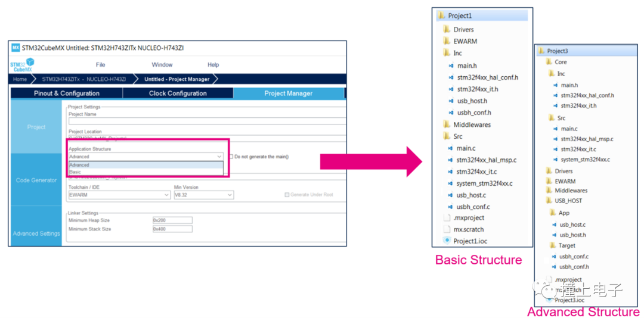Open the Project3 folder icon
The width and height of the screenshot is (644, 318).
pyautogui.click(x=541, y=51)
